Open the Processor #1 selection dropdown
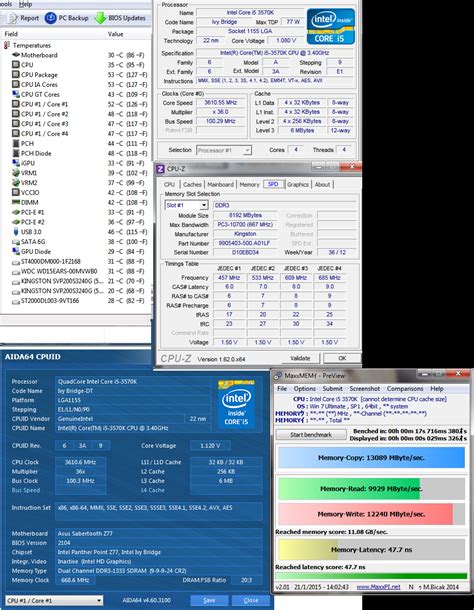 [247, 150]
